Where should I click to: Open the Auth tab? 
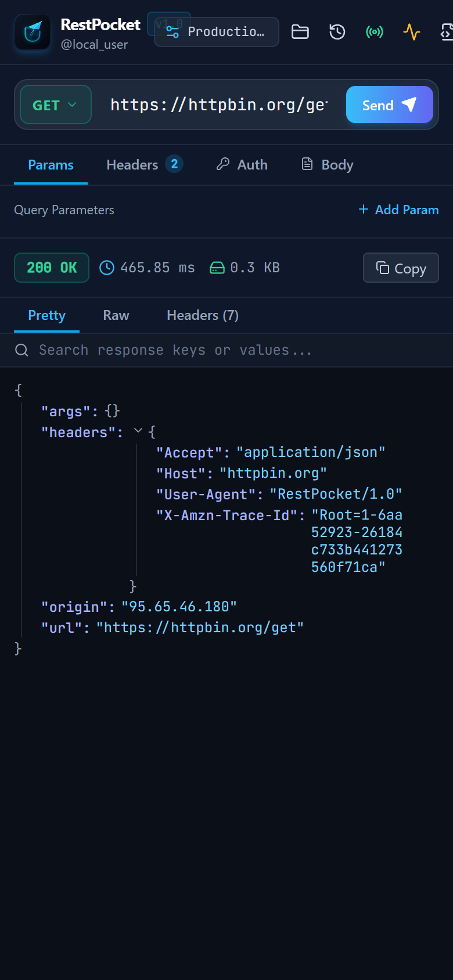242,165
